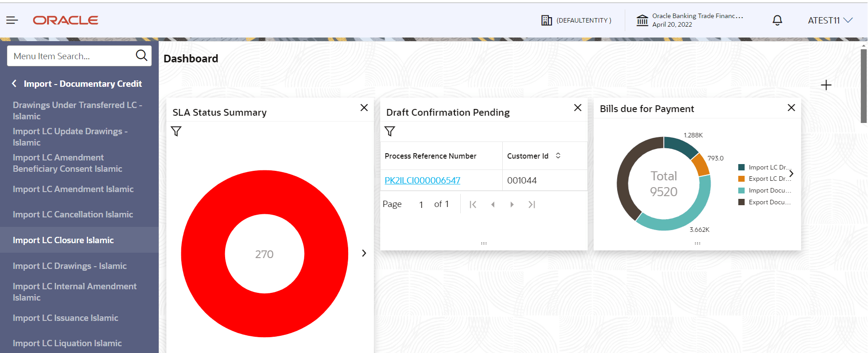Open filter in SLA Status Summary
Screen dimensions: 868x353
[x=176, y=132]
